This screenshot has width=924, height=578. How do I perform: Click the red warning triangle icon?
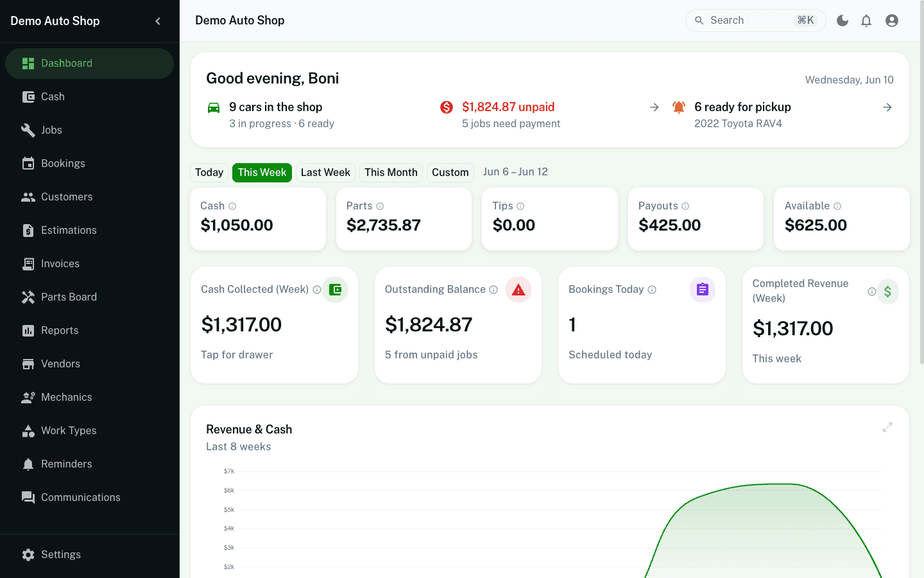[x=518, y=290]
